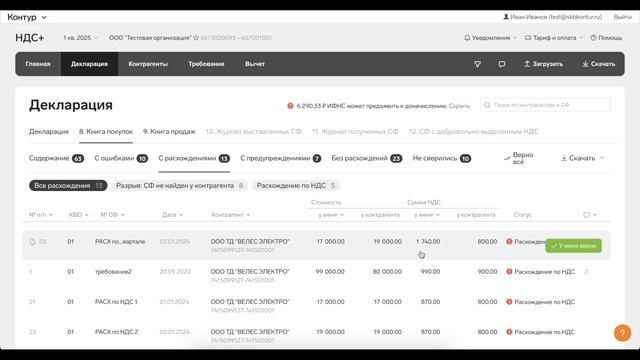Sort by Стоимость у меня column

click(331, 215)
